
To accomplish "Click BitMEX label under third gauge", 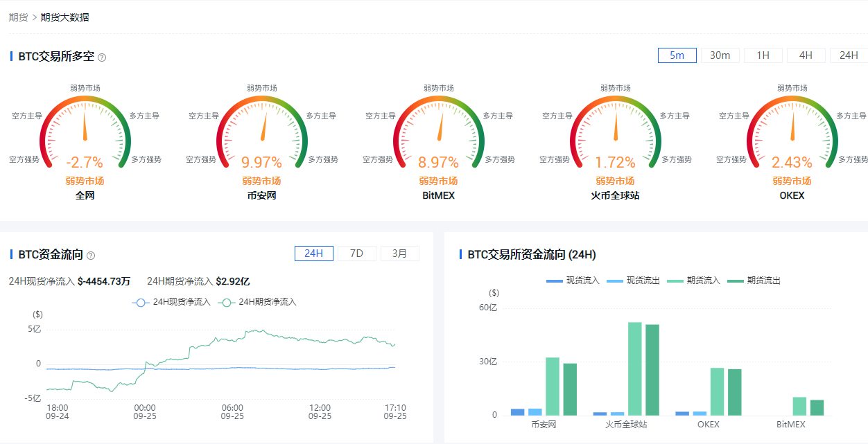I will [x=439, y=195].
